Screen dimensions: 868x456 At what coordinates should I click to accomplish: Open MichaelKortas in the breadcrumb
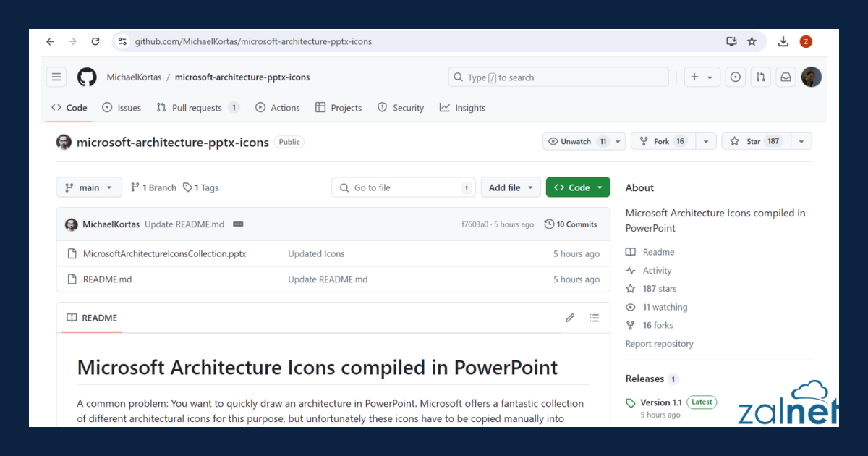[x=134, y=77]
